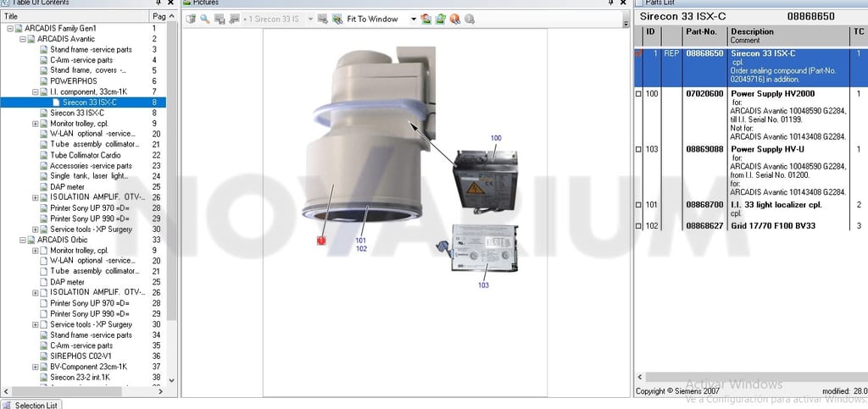Click the rotate picture right green icon
Viewport: 868px width, 409px height.
coord(441,19)
